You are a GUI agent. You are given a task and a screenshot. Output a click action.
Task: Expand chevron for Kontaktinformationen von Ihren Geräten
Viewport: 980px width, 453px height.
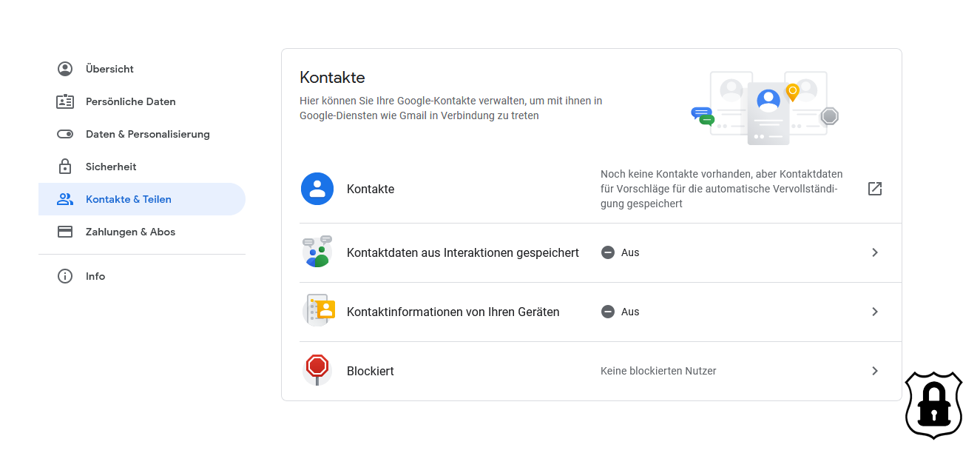click(x=875, y=312)
